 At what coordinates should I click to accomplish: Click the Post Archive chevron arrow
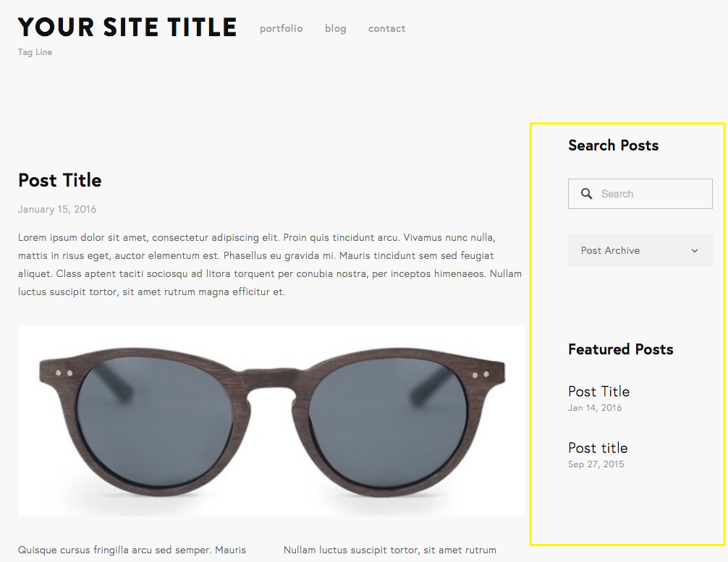point(695,251)
